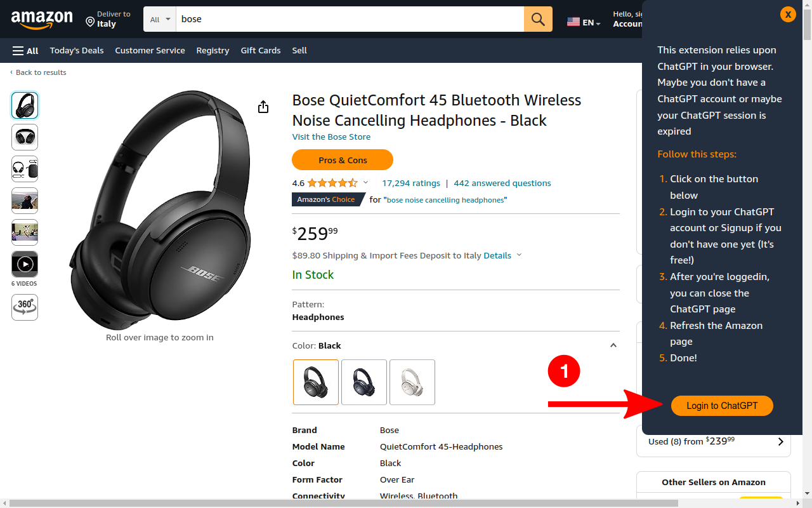Open Today's Deals menu item
This screenshot has height=508, width=812.
[77, 51]
